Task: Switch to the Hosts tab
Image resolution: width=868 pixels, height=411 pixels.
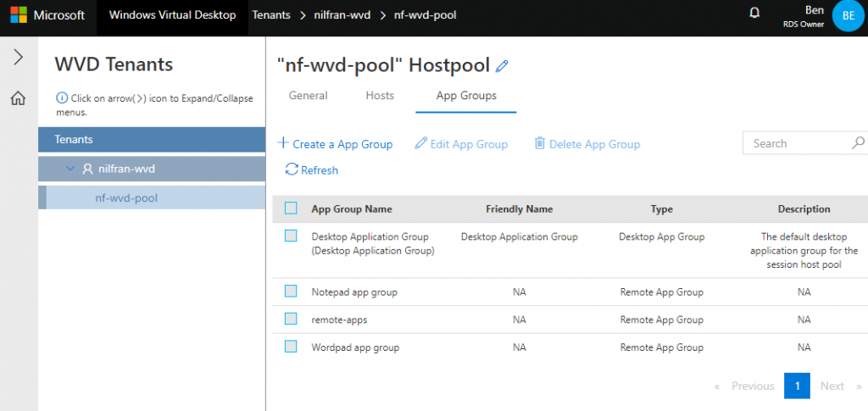Action: [x=380, y=96]
